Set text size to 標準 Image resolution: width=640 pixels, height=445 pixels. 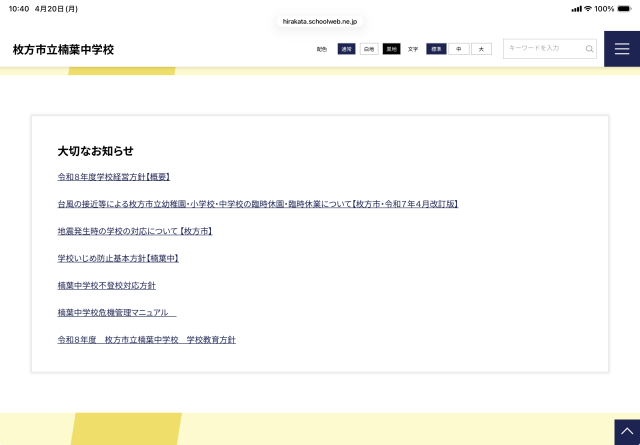(436, 49)
